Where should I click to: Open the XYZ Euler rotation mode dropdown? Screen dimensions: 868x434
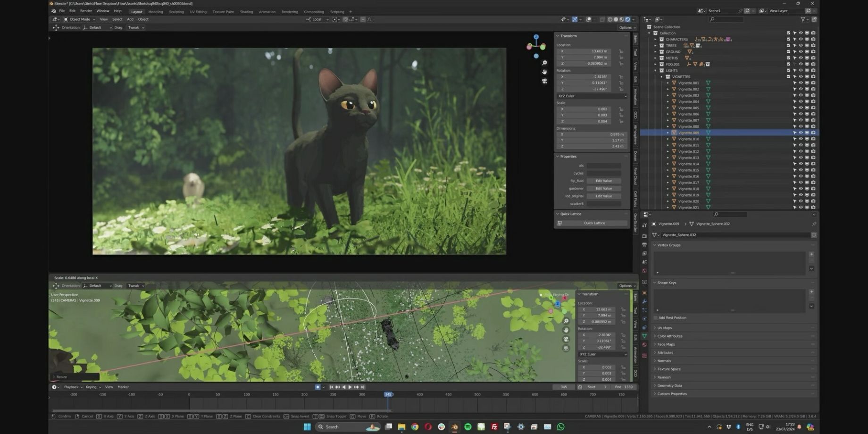(592, 96)
